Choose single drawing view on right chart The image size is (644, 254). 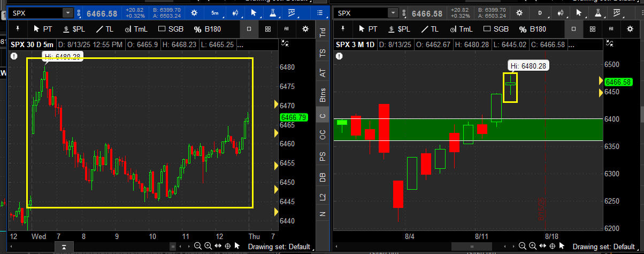coord(575,29)
